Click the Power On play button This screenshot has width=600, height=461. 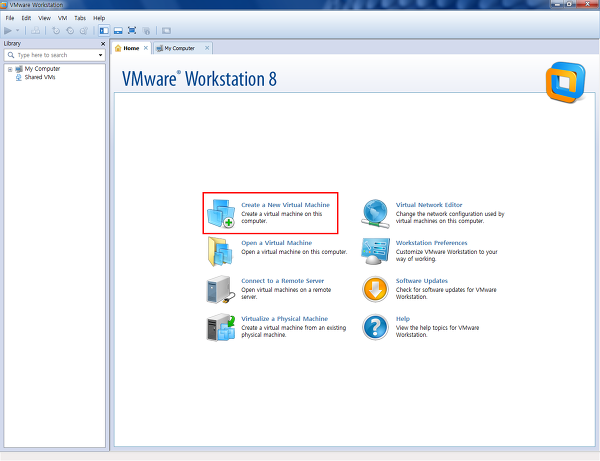point(8,31)
